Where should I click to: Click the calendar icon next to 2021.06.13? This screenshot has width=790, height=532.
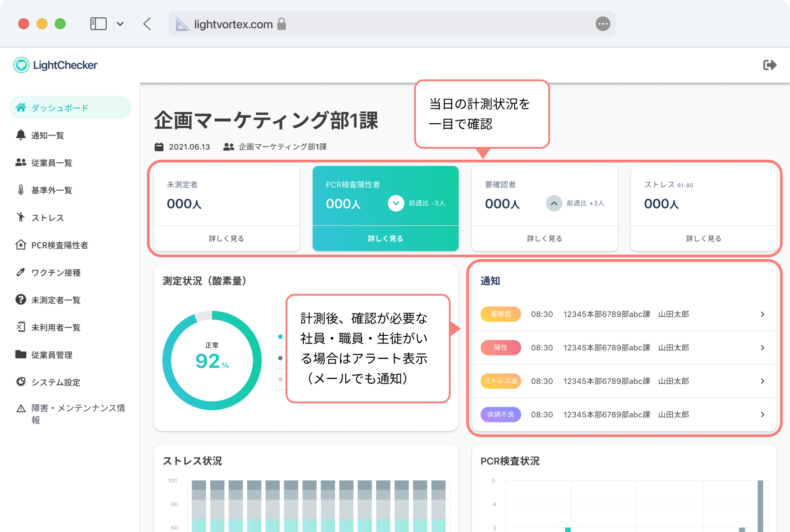click(x=159, y=147)
